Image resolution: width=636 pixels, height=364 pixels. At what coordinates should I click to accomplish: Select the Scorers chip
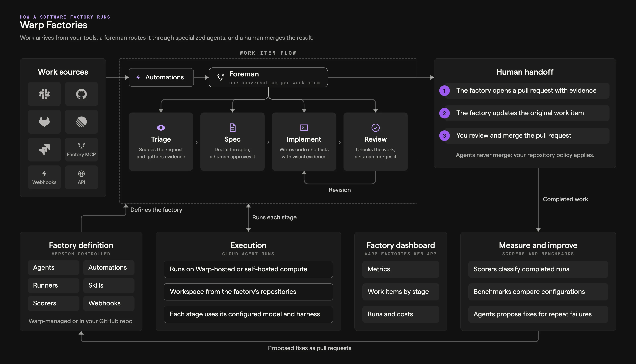[53, 303]
